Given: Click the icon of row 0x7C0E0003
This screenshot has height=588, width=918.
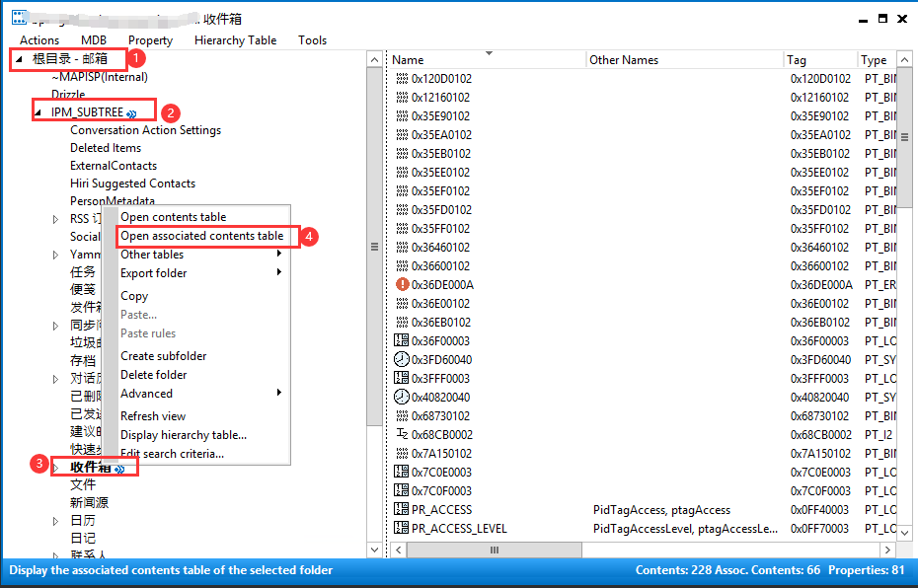Looking at the screenshot, I should (402, 472).
